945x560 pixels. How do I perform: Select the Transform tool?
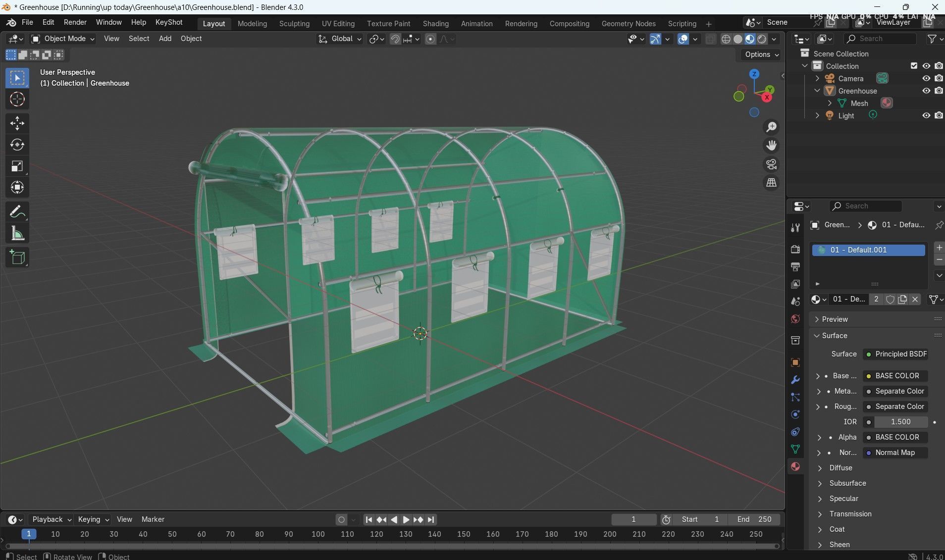[17, 187]
